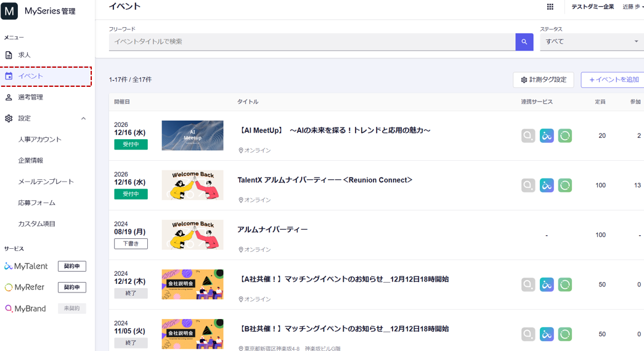The image size is (644, 351).
Task: Open the AI Meetup event thumbnail
Action: pos(192,135)
